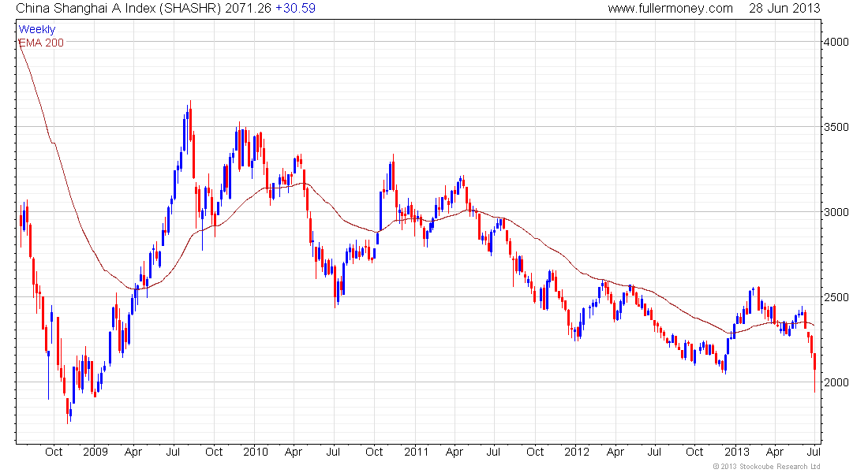The image size is (868, 473).
Task: Click the 3000 price axis label
Action: (836, 212)
